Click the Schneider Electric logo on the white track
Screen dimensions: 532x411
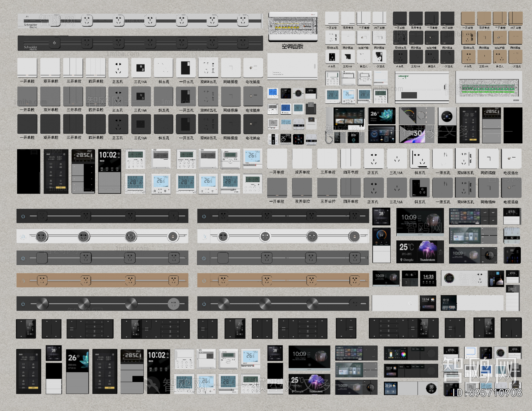click(31, 25)
